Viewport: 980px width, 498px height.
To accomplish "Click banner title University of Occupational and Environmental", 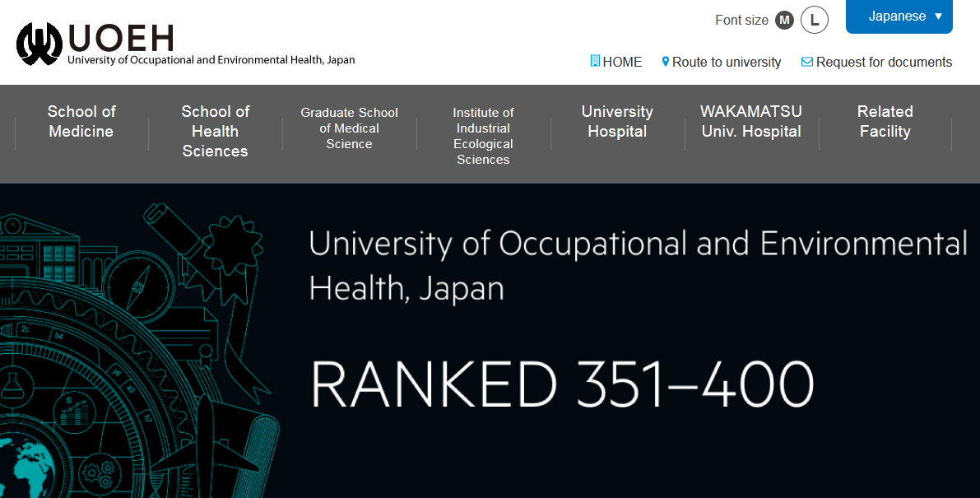I will (x=639, y=243).
